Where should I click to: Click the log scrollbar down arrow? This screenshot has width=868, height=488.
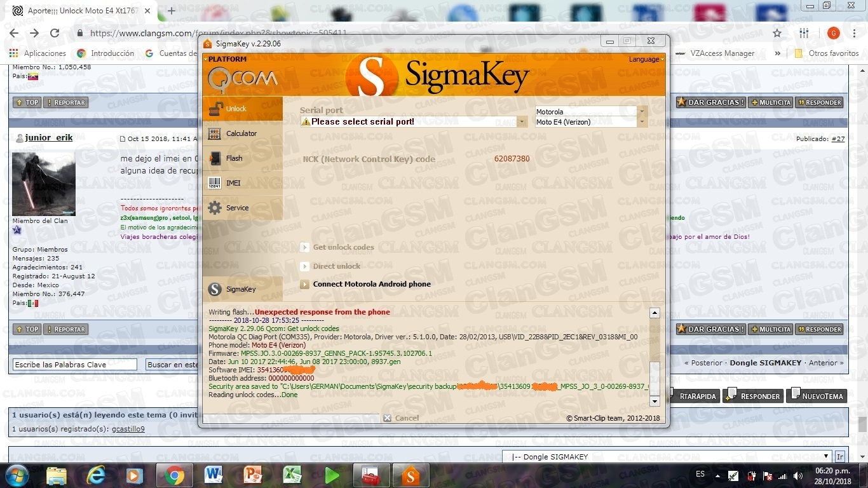coord(654,402)
